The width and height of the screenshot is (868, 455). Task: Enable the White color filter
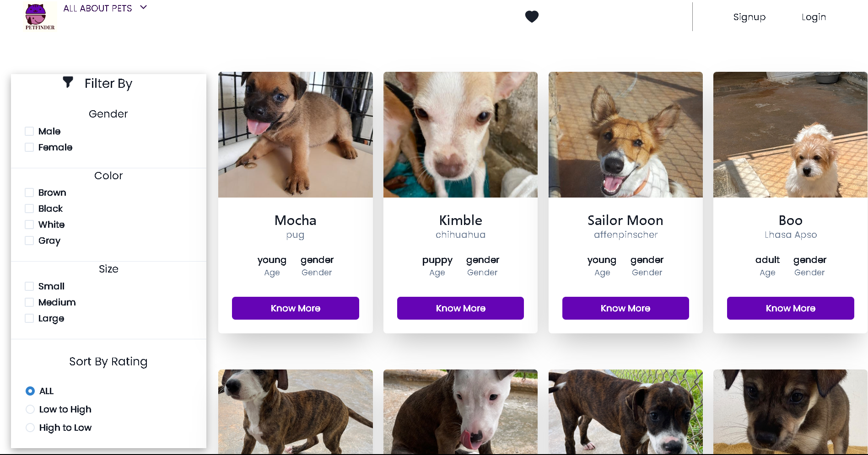pos(29,224)
